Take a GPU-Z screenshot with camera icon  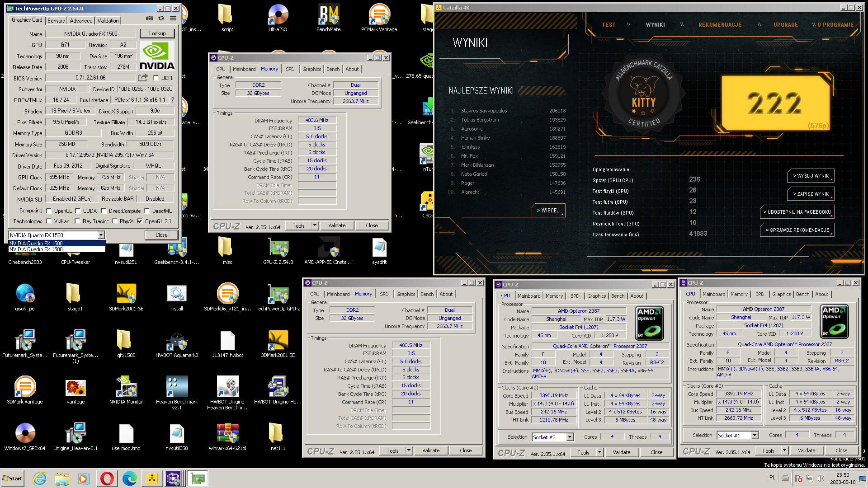(x=149, y=19)
